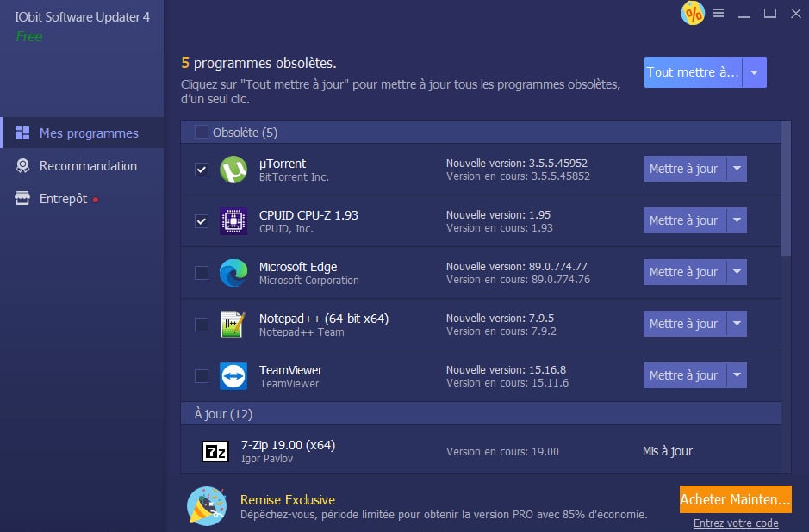The image size is (809, 532).
Task: Click the Acheter Maintenant orange button
Action: coord(735,499)
